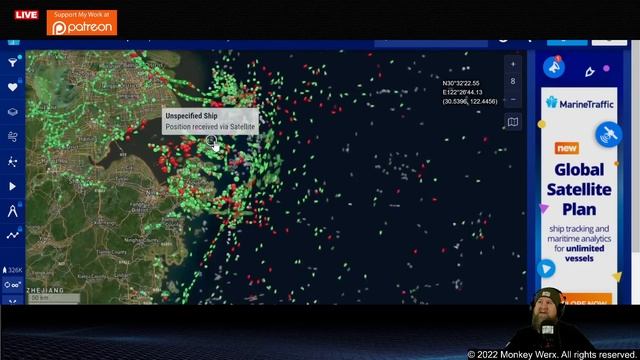The height and width of the screenshot is (360, 640).
Task: Click the zoom level 8 indicator
Action: (x=513, y=81)
